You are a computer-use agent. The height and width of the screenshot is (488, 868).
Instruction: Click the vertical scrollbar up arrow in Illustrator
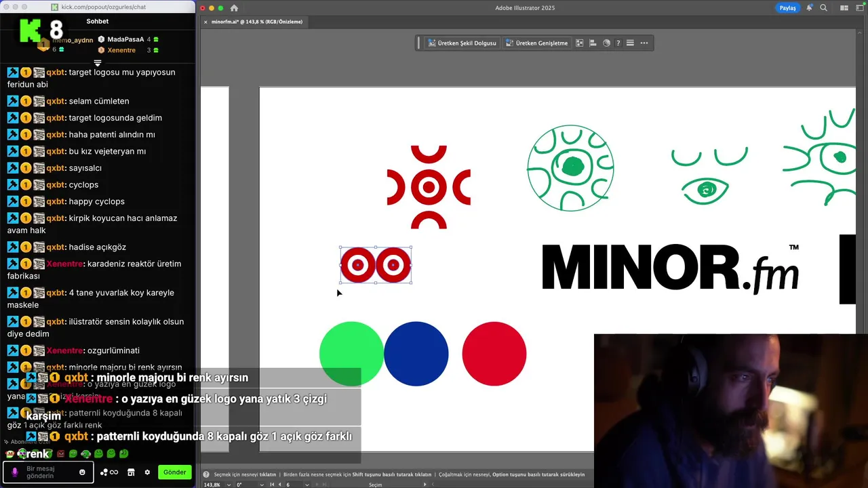[x=861, y=32]
